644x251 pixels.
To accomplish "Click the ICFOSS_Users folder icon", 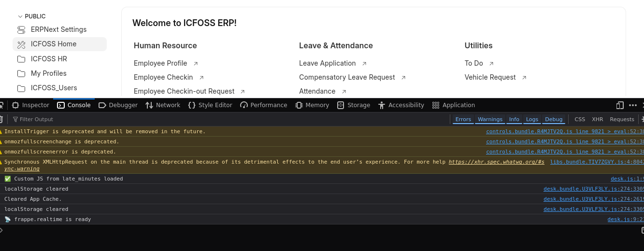I will 21,88.
